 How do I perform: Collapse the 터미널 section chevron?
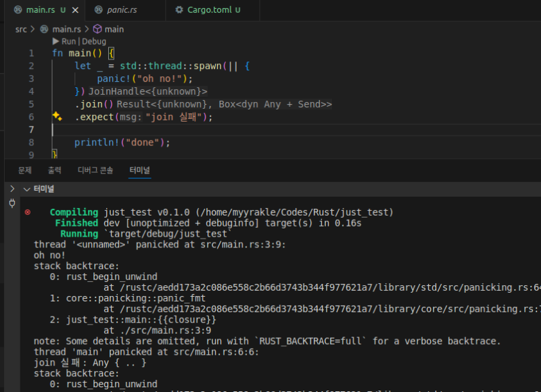coord(27,189)
